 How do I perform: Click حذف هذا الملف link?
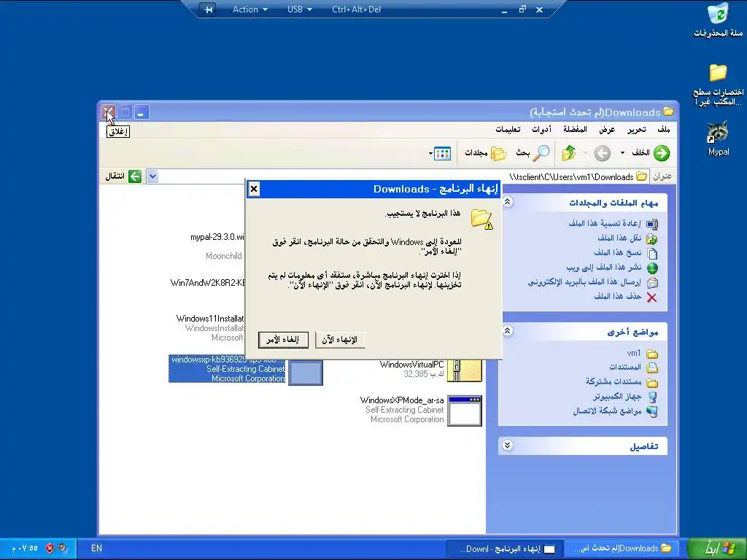(x=617, y=296)
